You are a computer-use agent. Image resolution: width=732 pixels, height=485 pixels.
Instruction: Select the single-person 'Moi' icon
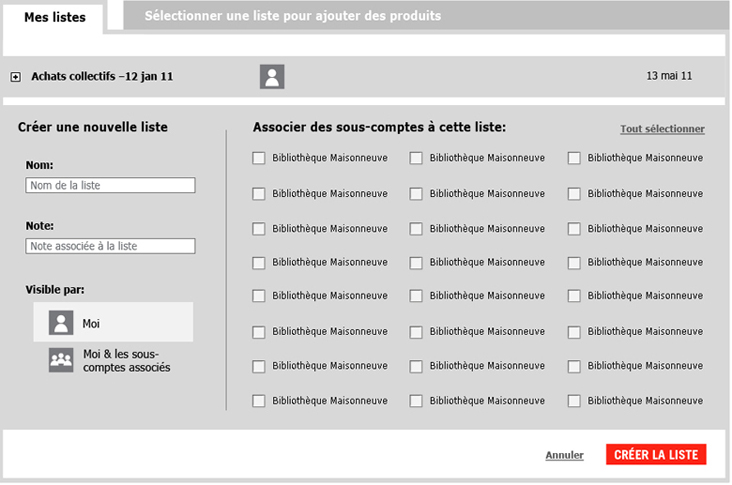pyautogui.click(x=61, y=323)
